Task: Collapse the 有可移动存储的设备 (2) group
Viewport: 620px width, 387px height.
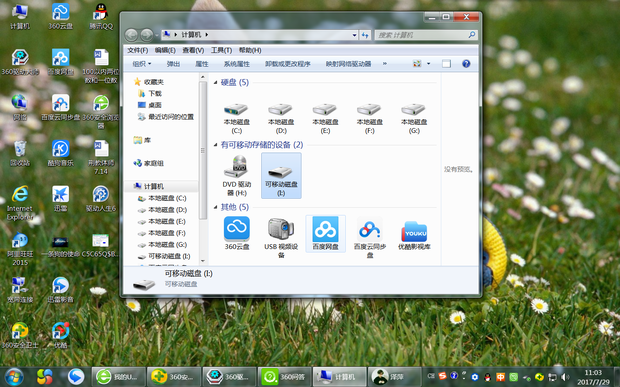Action: pos(215,145)
